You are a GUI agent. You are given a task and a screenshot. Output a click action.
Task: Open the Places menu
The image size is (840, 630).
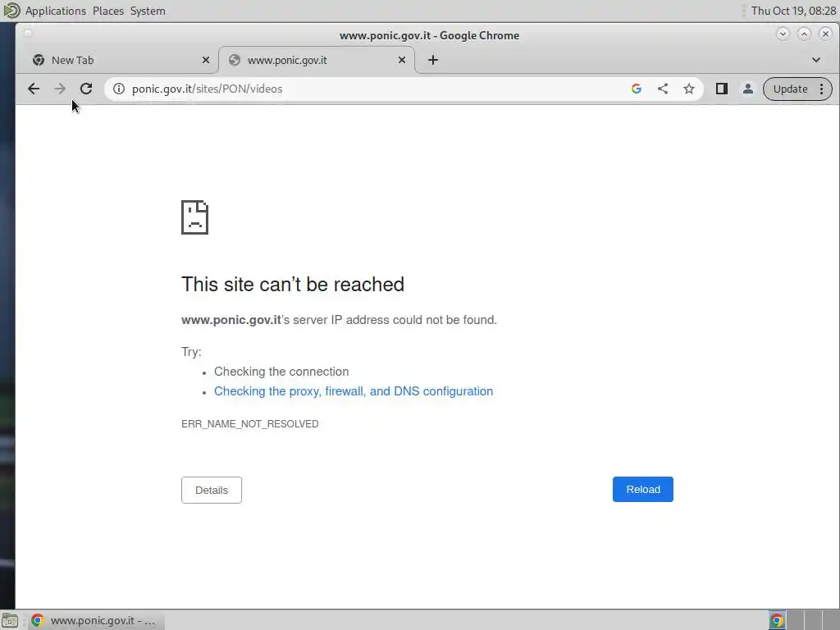pos(108,11)
